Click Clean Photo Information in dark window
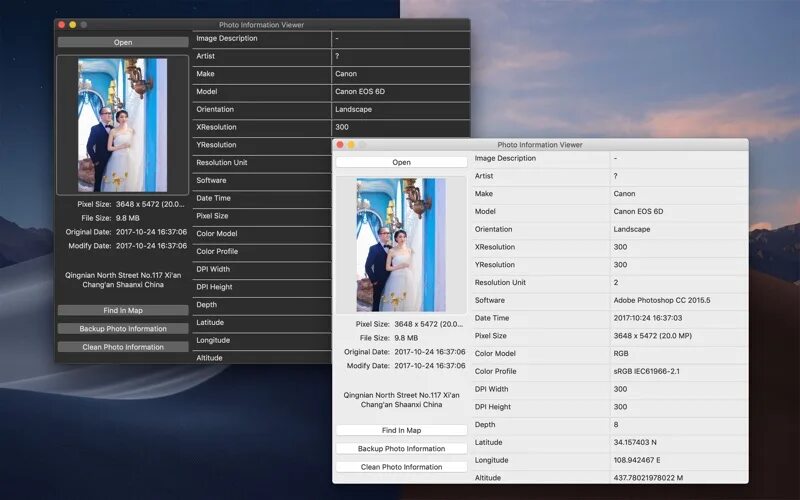This screenshot has width=800, height=500. tap(122, 347)
